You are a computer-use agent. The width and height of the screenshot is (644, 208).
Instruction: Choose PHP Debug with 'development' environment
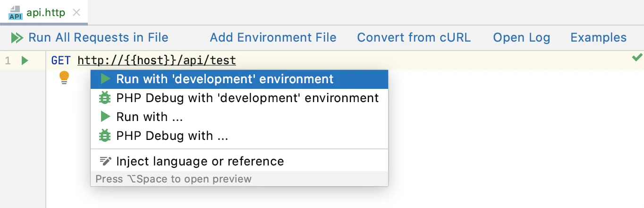click(x=247, y=98)
